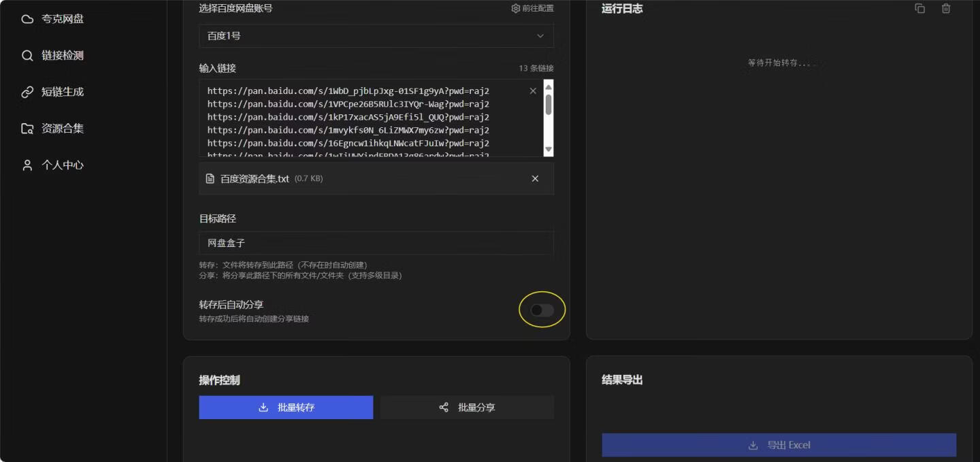
Task: Click the 目标路径 input containing 网盘盒子
Action: (x=376, y=243)
